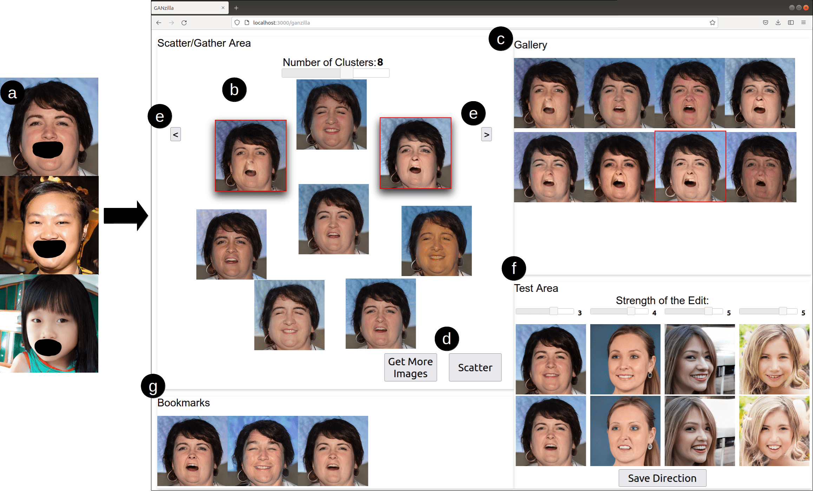Click the Save Direction button
The image size is (813, 504).
(662, 478)
